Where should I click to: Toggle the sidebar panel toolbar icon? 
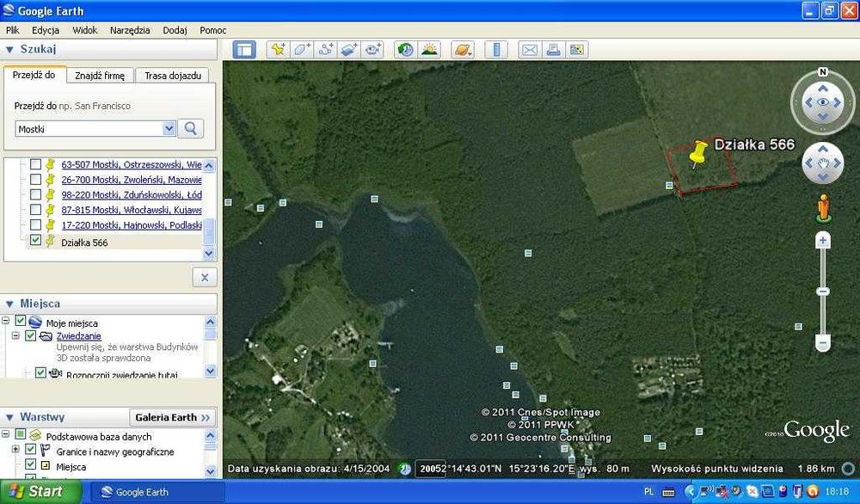point(244,50)
